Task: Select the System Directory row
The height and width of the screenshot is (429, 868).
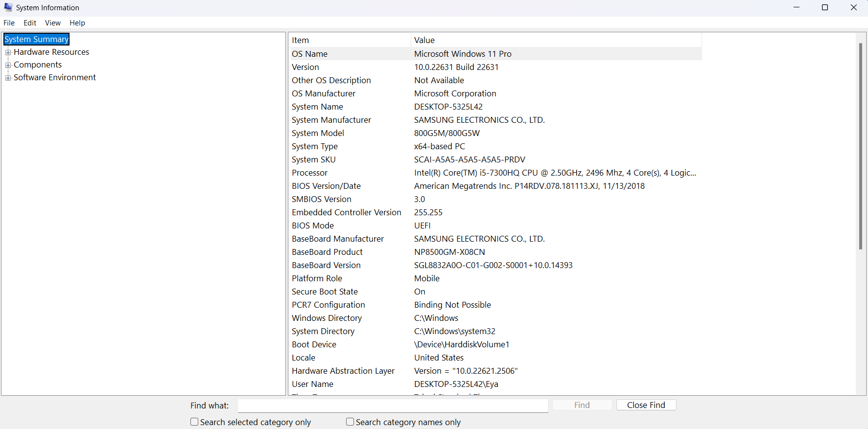Action: point(495,331)
